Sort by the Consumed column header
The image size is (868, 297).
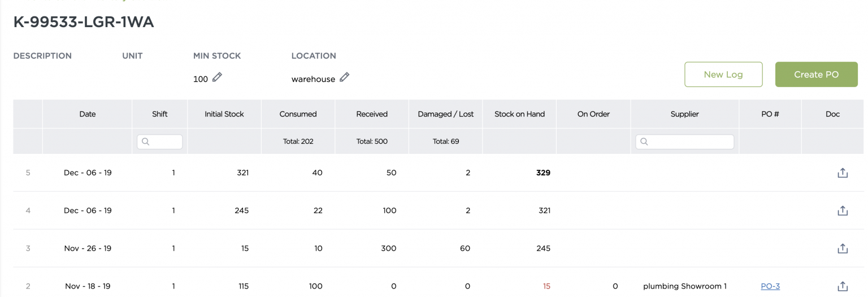[298, 114]
